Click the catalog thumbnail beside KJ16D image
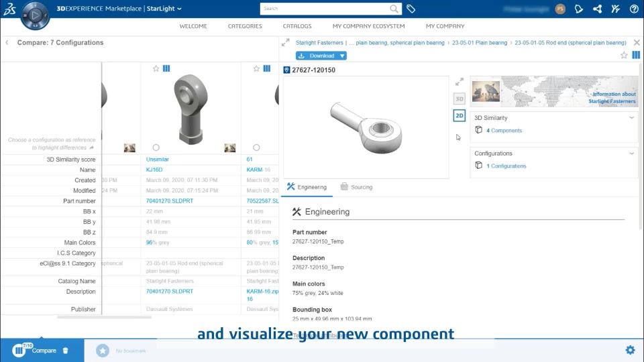This screenshot has width=644, height=362. [x=230, y=147]
